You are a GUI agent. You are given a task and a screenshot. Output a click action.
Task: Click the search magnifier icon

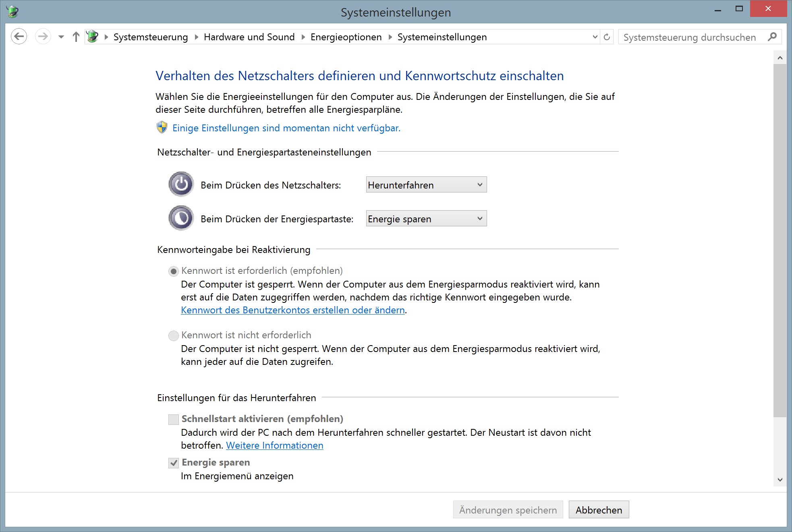(x=772, y=37)
